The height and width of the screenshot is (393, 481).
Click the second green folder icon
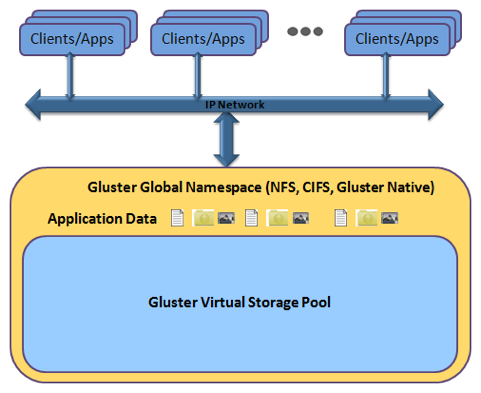[277, 218]
